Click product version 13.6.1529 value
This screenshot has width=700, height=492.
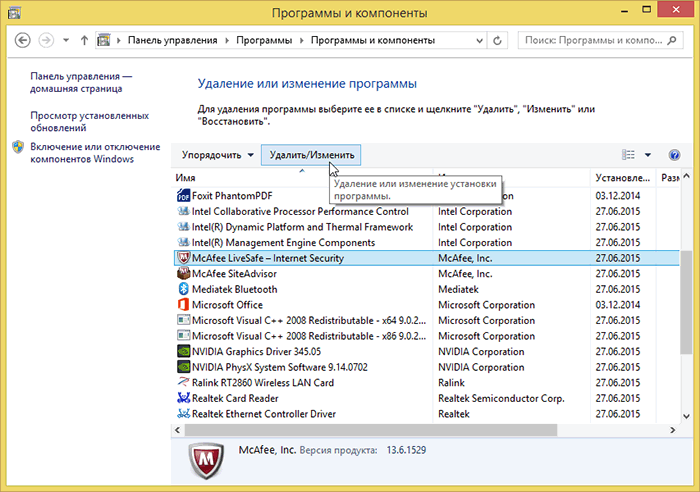click(406, 450)
